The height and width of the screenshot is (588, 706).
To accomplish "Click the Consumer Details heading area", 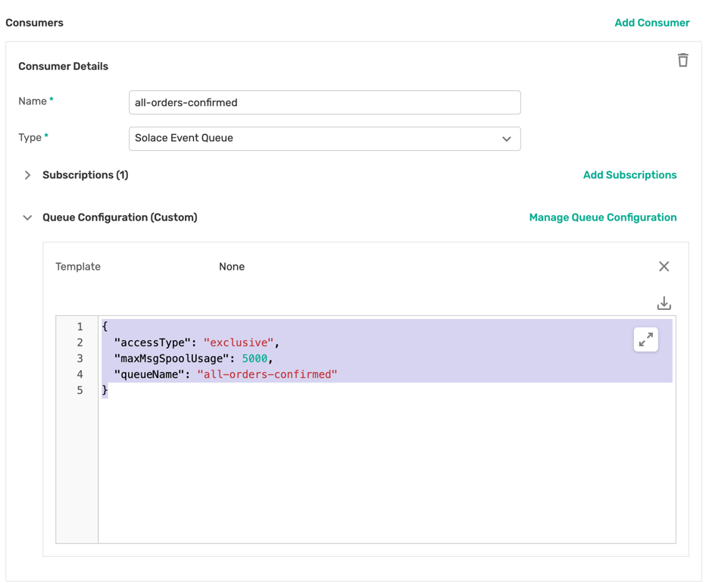I will [x=63, y=67].
